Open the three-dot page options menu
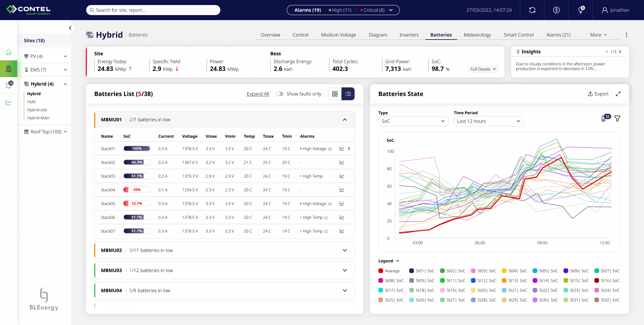Screen dimensions: 644x325 626,35
